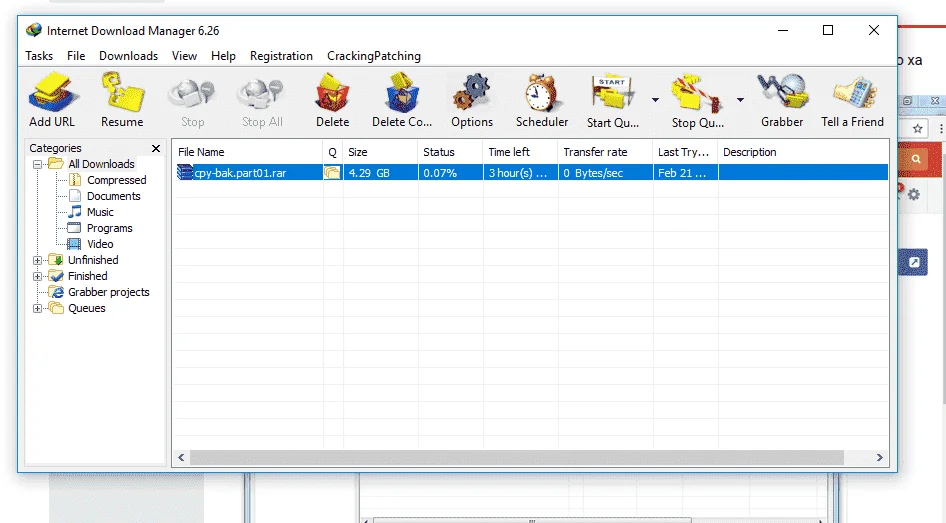Click the download list horizontal scrollbar track
946x523 pixels.
[x=516, y=458]
